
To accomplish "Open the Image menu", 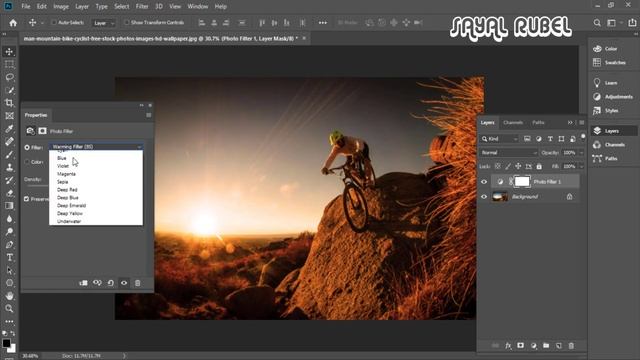I will point(61,7).
